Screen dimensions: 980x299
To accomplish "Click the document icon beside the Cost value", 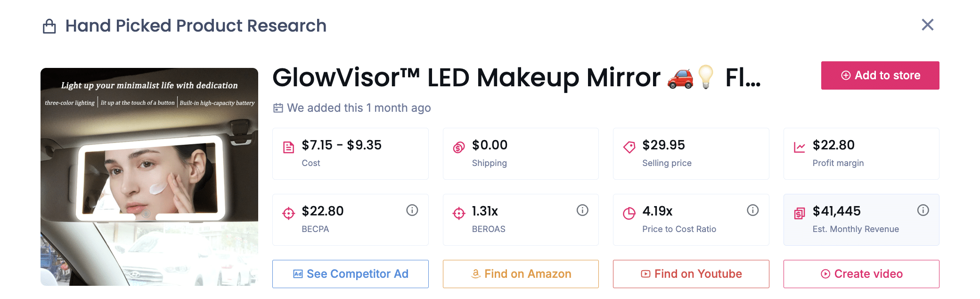I will tap(289, 147).
